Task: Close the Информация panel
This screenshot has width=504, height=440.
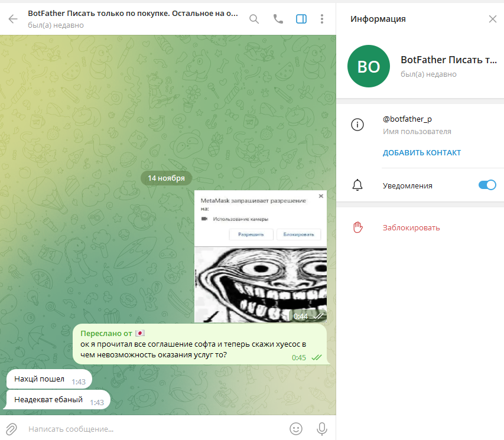Action: pyautogui.click(x=492, y=19)
